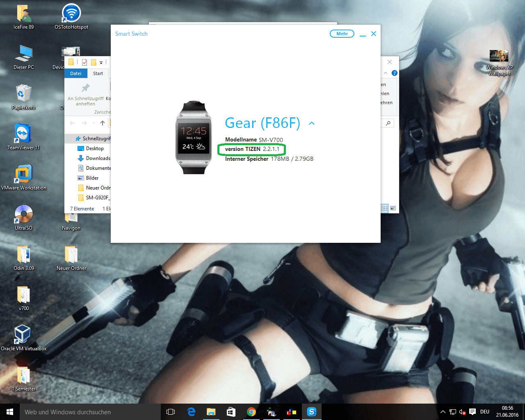Open the UltraISO desktop shortcut
525x420 pixels.
[x=24, y=218]
